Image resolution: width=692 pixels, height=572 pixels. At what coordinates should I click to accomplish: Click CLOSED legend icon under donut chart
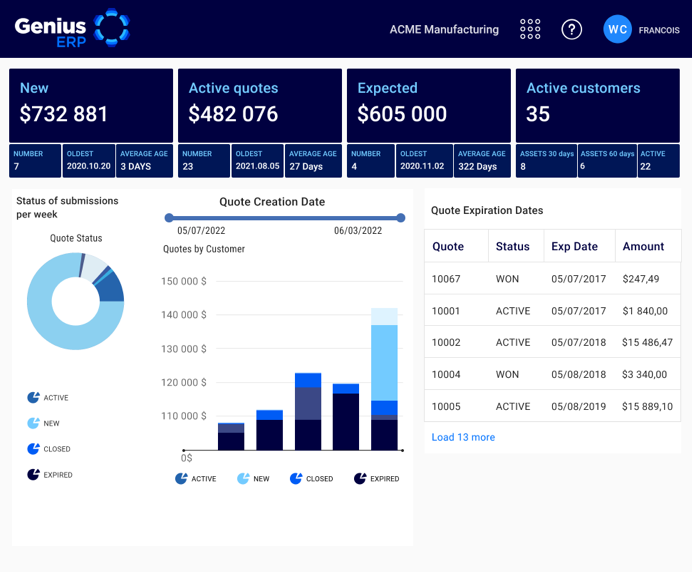click(33, 449)
